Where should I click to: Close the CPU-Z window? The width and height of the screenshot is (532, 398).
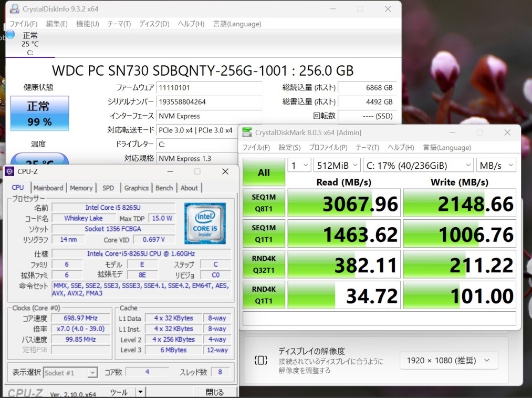[225, 171]
